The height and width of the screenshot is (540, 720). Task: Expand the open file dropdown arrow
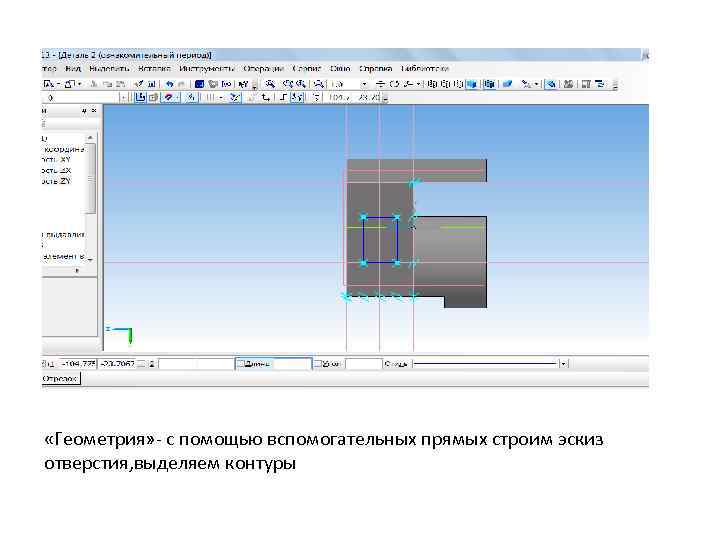coord(79,84)
